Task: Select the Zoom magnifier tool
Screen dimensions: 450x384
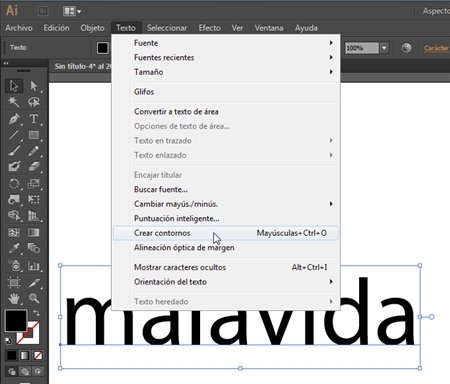Action: [34, 298]
